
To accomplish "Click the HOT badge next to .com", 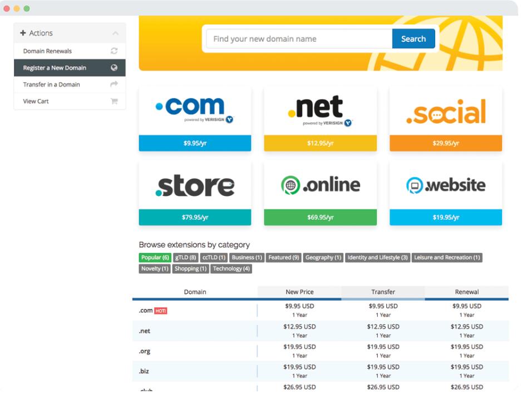I will pyautogui.click(x=160, y=311).
